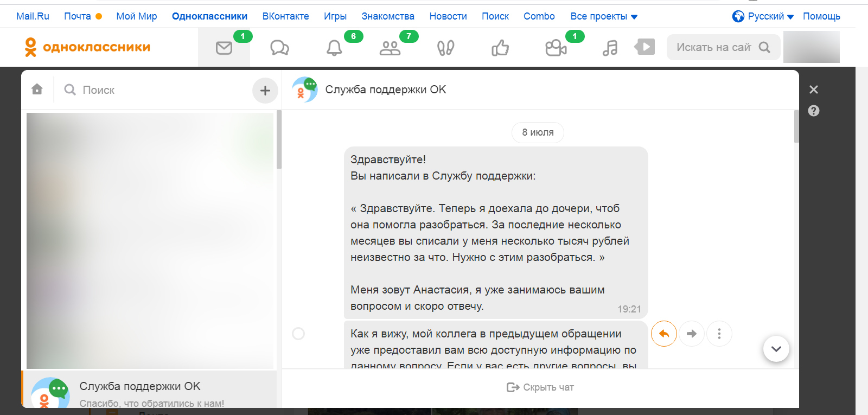Forward the message with right arrow icon
This screenshot has width=868, height=415.
tap(692, 334)
